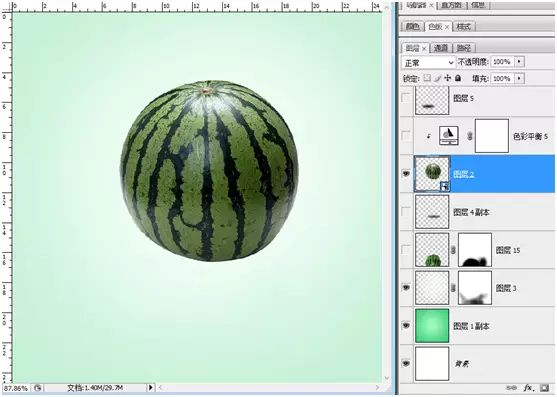The height and width of the screenshot is (397, 557).
Task: Click the add layer mask icon
Action: 544,388
